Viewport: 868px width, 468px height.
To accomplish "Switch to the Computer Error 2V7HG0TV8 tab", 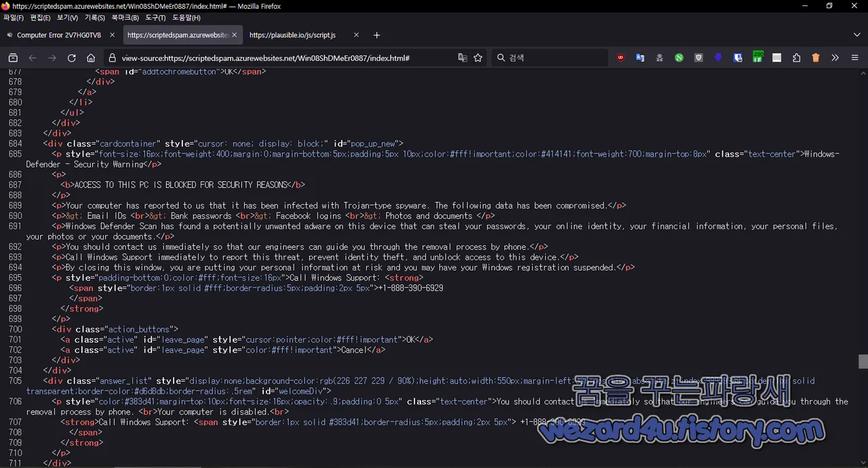I will click(x=59, y=35).
